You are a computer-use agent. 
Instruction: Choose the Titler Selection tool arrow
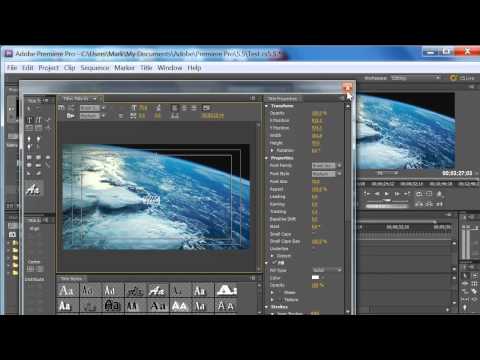[x=29, y=109]
